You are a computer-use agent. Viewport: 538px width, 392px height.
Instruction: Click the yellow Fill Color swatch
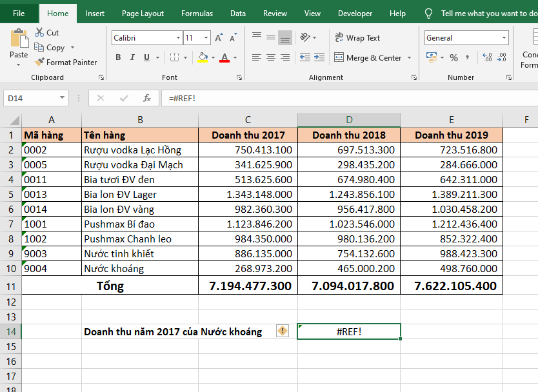pyautogui.click(x=203, y=58)
